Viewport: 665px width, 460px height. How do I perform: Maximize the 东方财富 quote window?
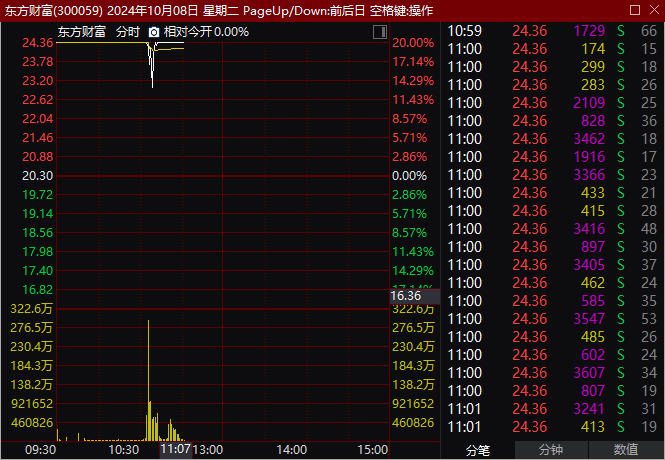(x=631, y=9)
